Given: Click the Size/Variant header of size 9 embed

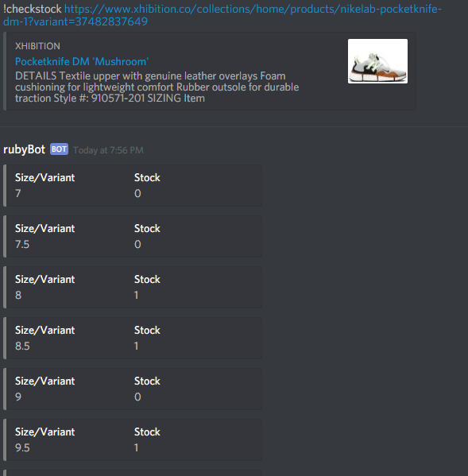Looking at the screenshot, I should click(x=45, y=381).
